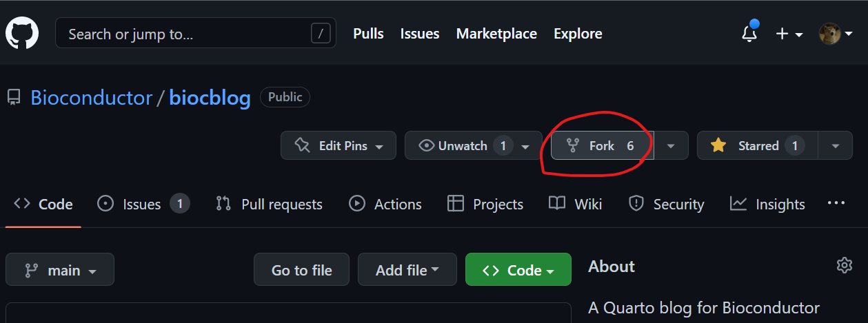Click the slash shortcut key icon
868x323 pixels.
tap(321, 33)
